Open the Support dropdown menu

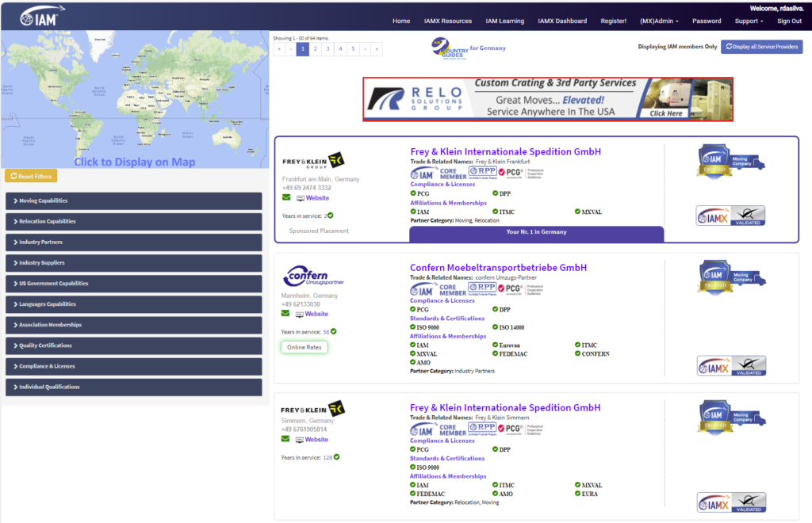click(749, 21)
